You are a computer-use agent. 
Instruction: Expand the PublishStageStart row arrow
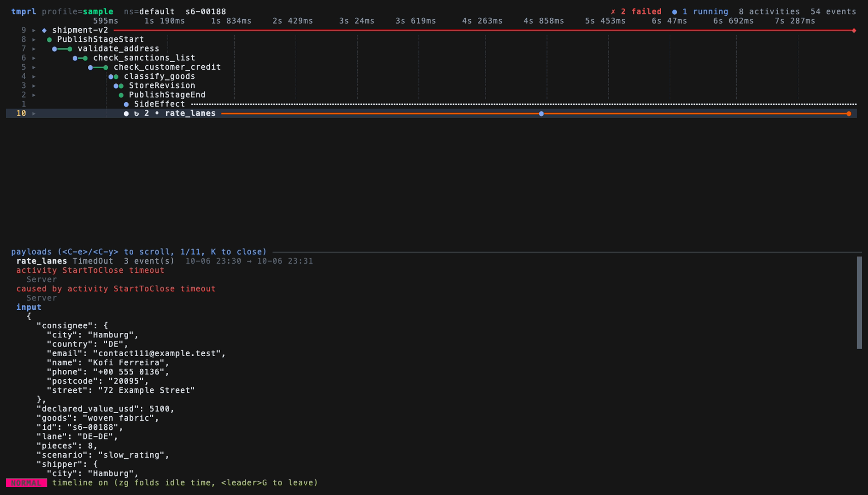34,39
